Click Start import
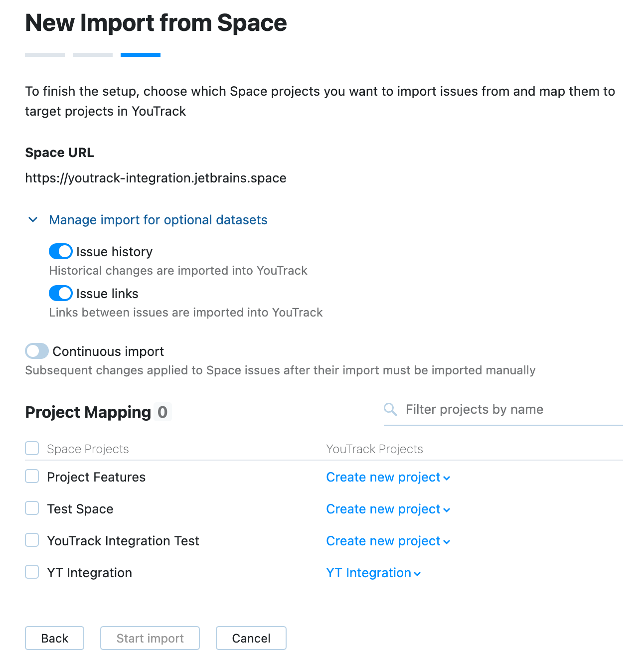Viewport: 644px width, 654px height. pos(150,638)
